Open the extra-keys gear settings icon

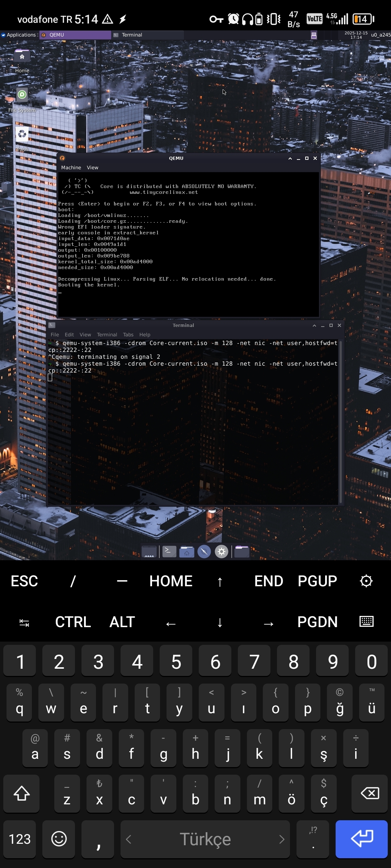pos(366,581)
